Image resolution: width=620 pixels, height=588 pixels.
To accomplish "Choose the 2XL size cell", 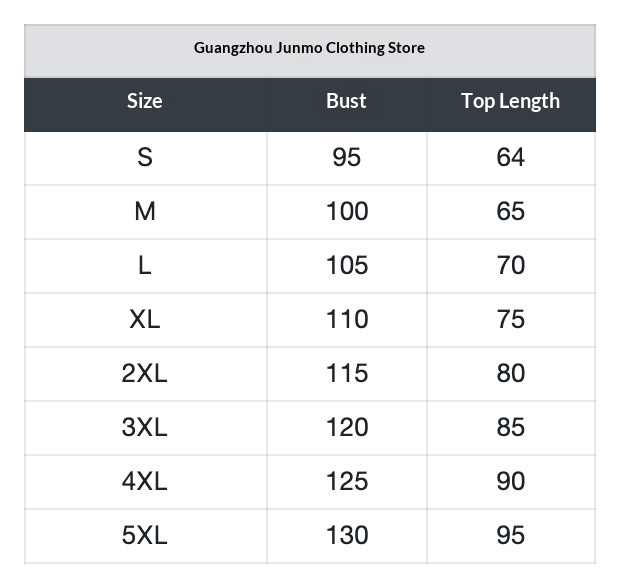I will (145, 374).
